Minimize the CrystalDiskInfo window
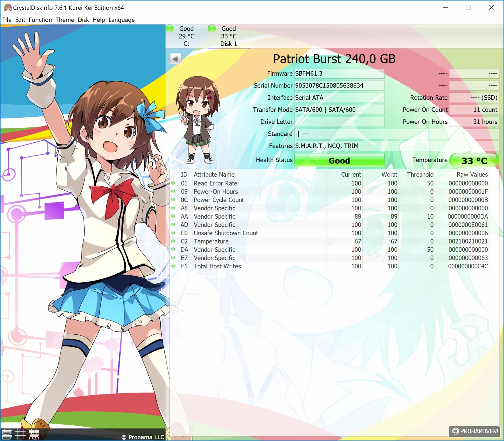Viewport: 504px width, 441px height. coord(445,7)
